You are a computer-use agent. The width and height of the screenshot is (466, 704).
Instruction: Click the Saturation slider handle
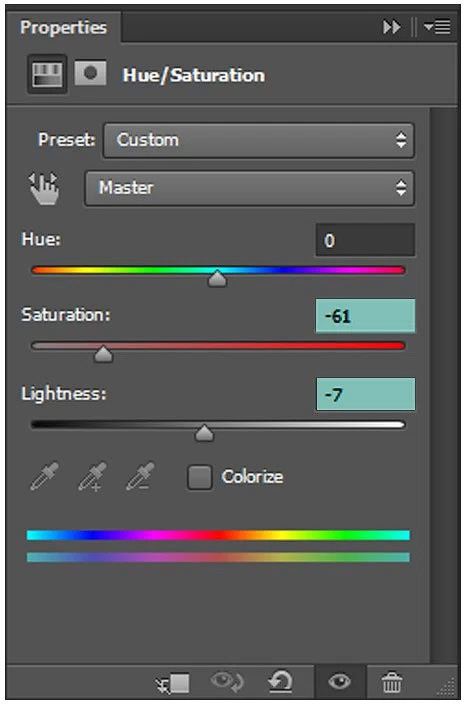[x=103, y=354]
